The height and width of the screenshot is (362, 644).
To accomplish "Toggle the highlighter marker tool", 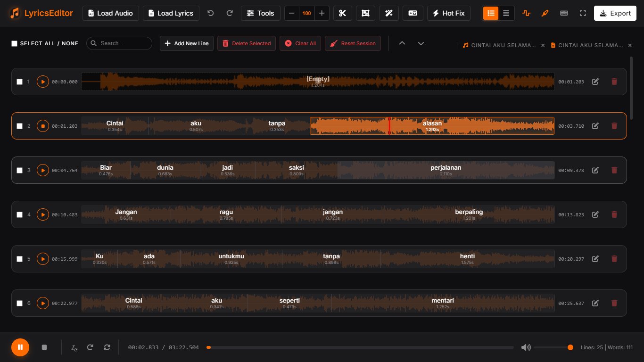I will tap(545, 13).
